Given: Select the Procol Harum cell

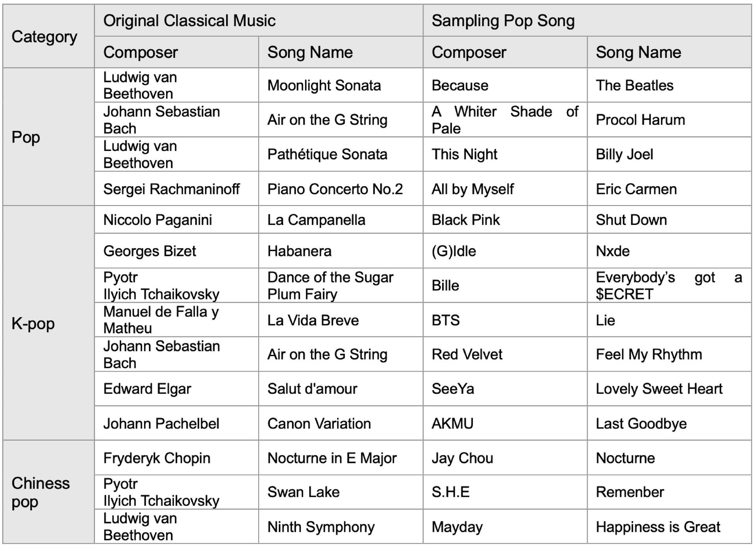Looking at the screenshot, I should point(669,120).
